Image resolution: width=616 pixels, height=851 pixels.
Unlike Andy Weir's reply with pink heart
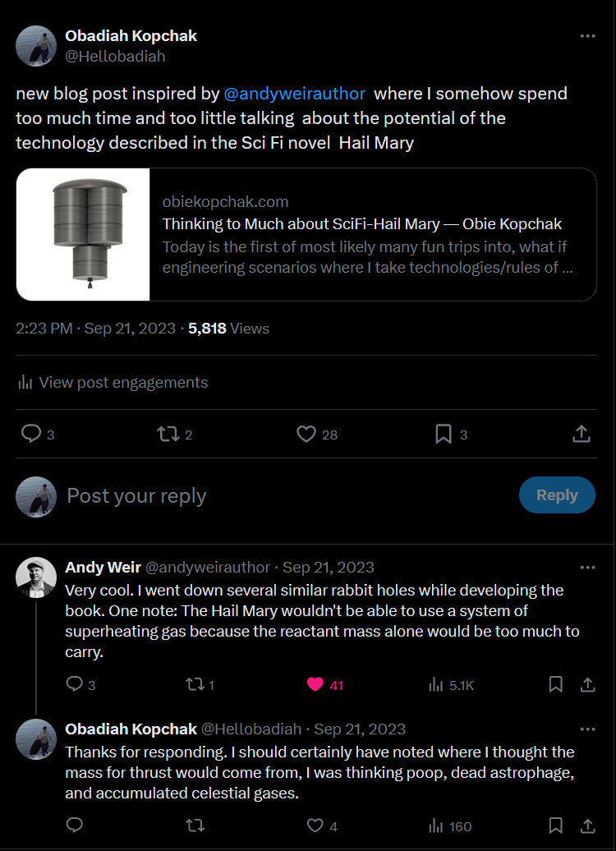tap(315, 684)
